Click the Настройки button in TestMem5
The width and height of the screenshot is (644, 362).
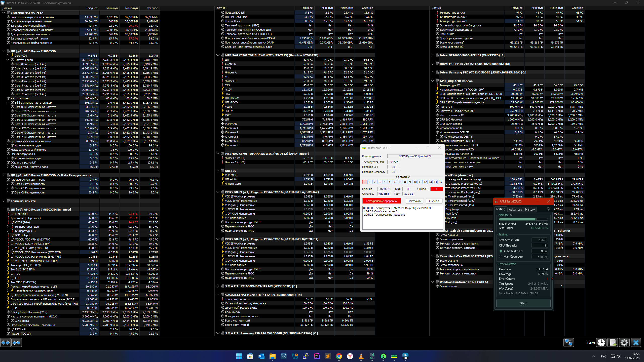click(x=414, y=201)
